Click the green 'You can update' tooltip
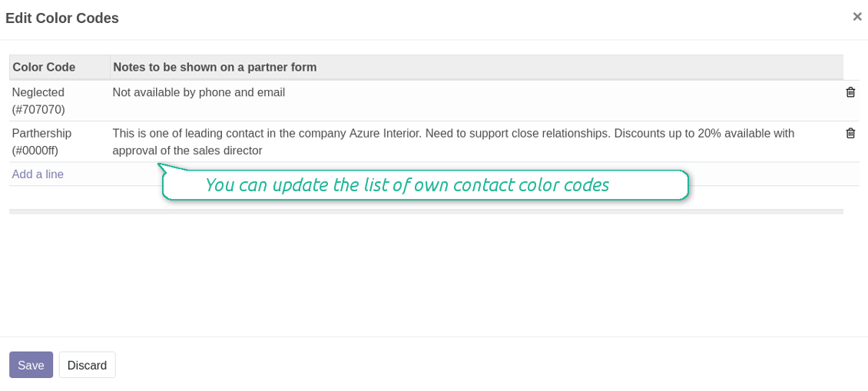The image size is (868, 391). (425, 185)
